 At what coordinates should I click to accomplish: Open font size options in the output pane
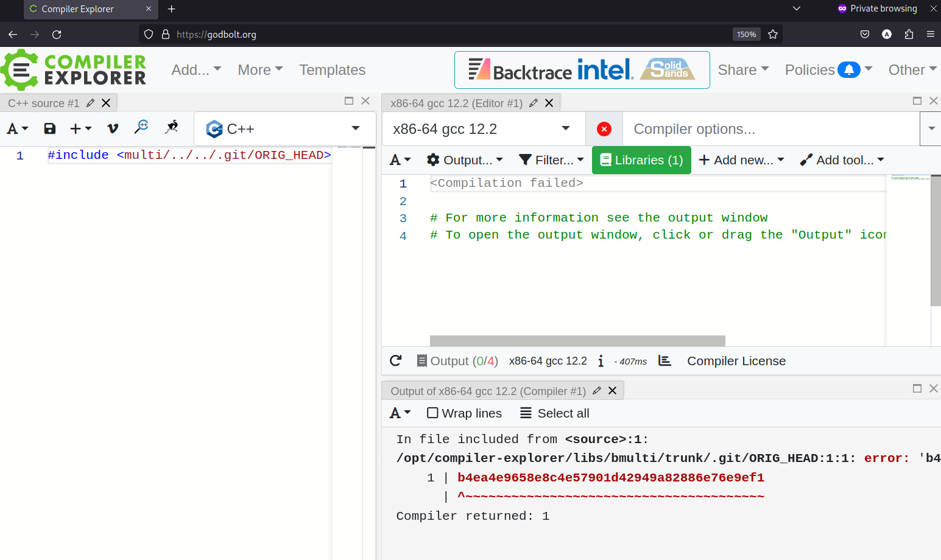click(x=400, y=413)
